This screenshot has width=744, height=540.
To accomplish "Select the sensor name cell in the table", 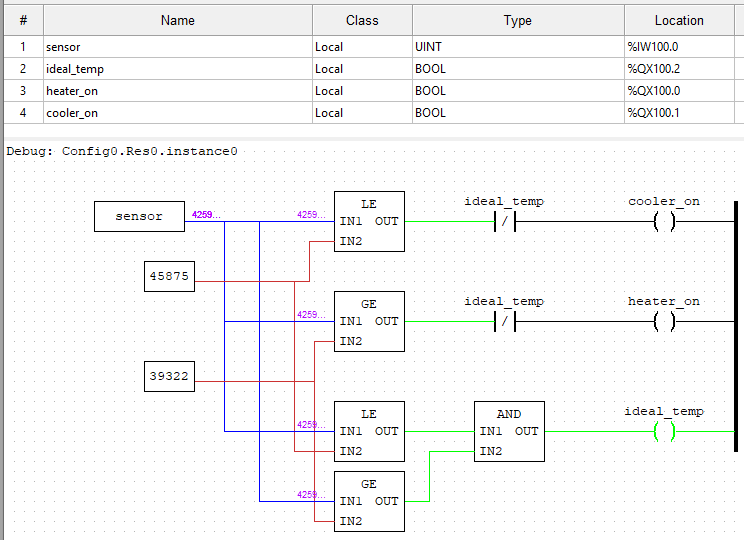I will pyautogui.click(x=177, y=47).
